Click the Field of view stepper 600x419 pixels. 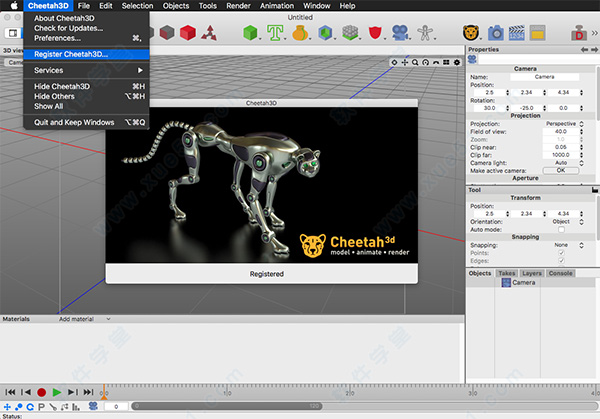click(582, 131)
